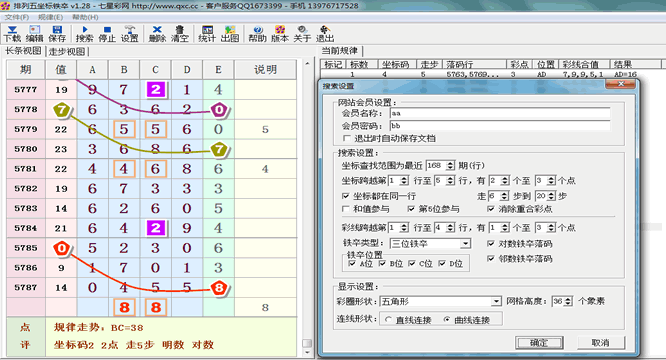Click the 下载 download toolbar icon

(x=12, y=34)
